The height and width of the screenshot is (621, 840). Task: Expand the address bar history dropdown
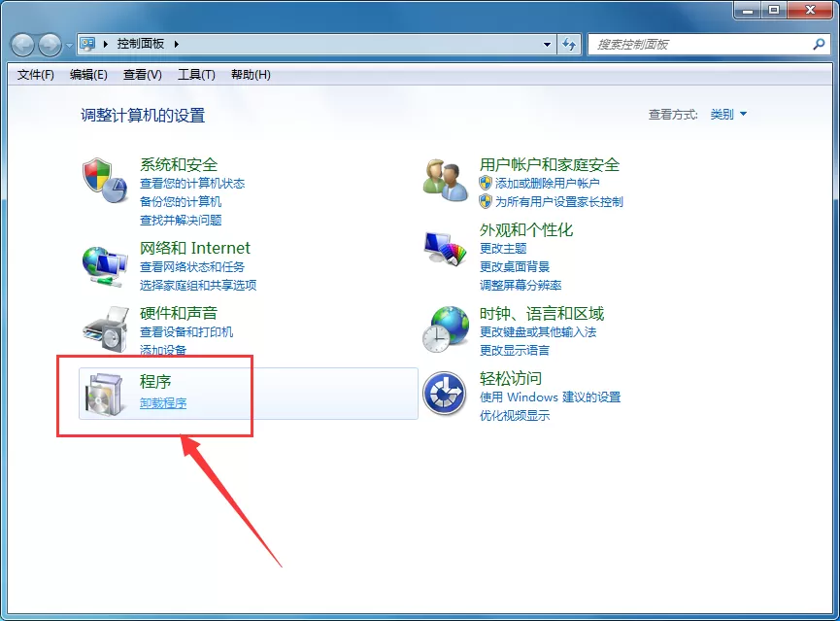coord(547,44)
